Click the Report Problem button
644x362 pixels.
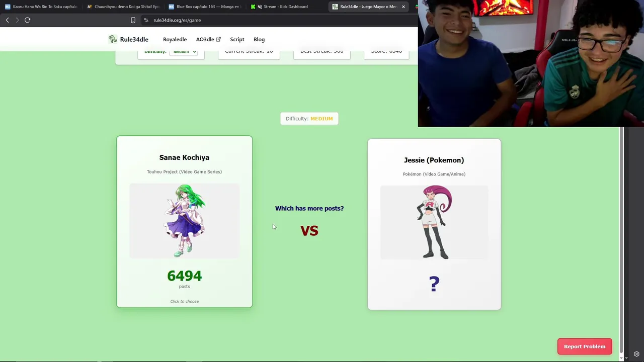pyautogui.click(x=585, y=346)
